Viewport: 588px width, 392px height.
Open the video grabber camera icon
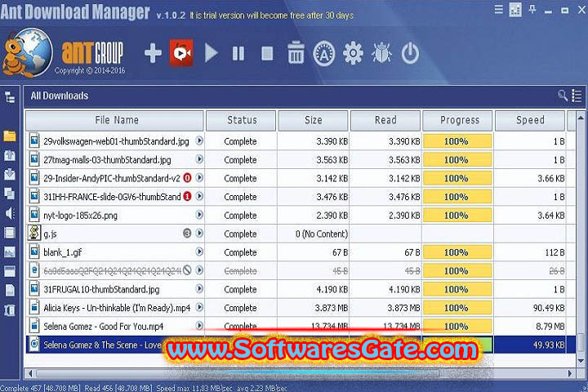coord(181,53)
